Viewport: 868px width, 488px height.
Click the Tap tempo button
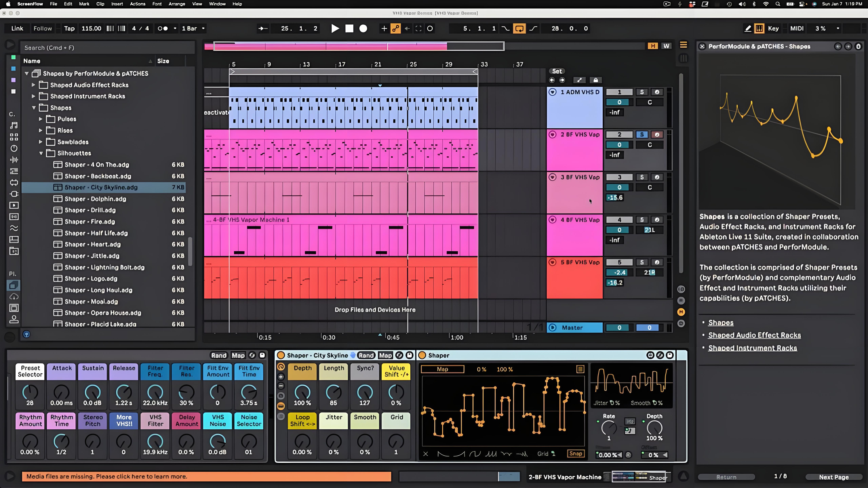pyautogui.click(x=69, y=29)
